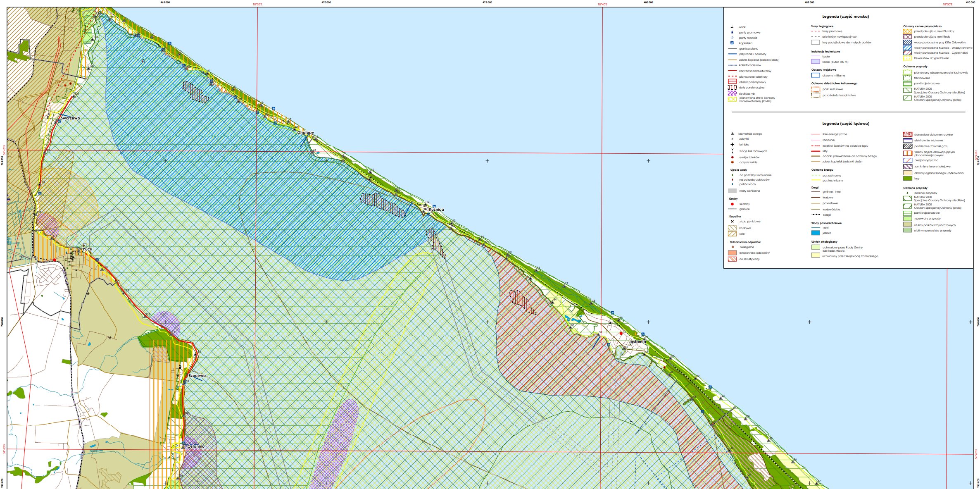The image size is (980, 489).
Task: Click the Jastarnia town label on map
Action: click(637, 342)
